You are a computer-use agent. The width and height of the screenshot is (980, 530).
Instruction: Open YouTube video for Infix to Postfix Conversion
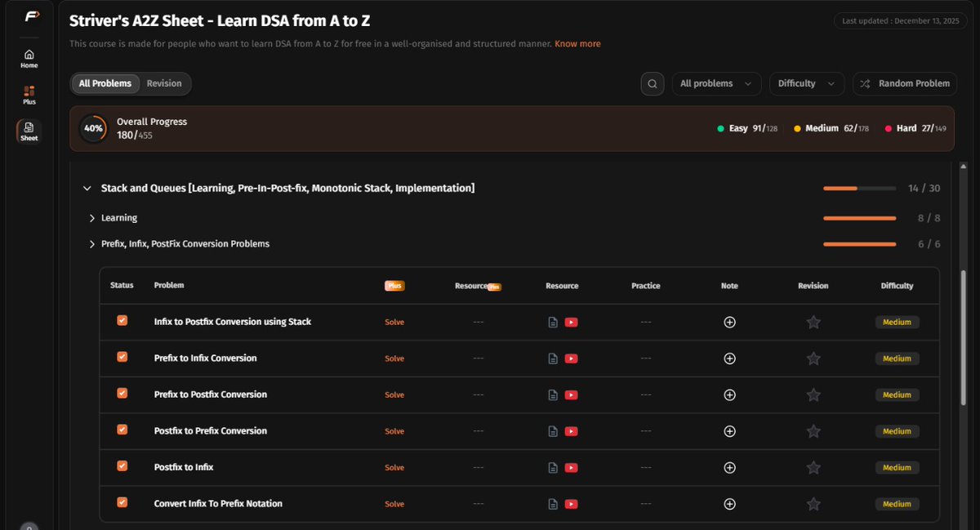coord(572,322)
